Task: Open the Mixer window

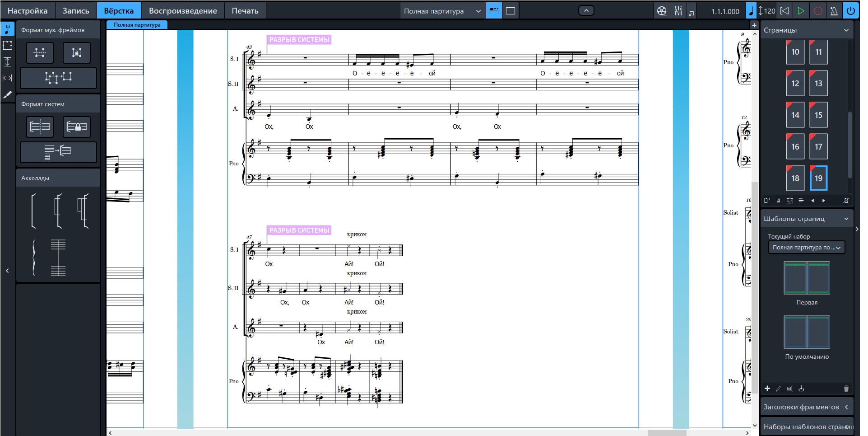Action: pyautogui.click(x=678, y=11)
